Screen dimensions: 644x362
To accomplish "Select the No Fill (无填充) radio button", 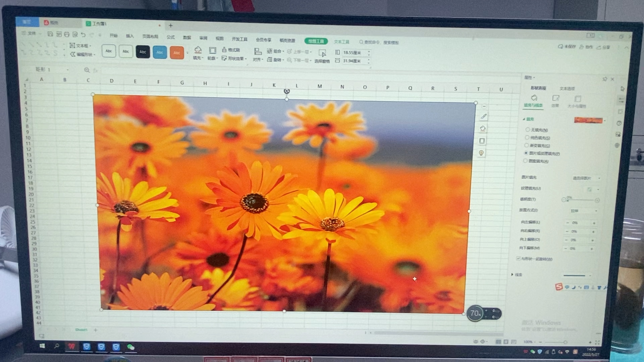I will point(528,130).
